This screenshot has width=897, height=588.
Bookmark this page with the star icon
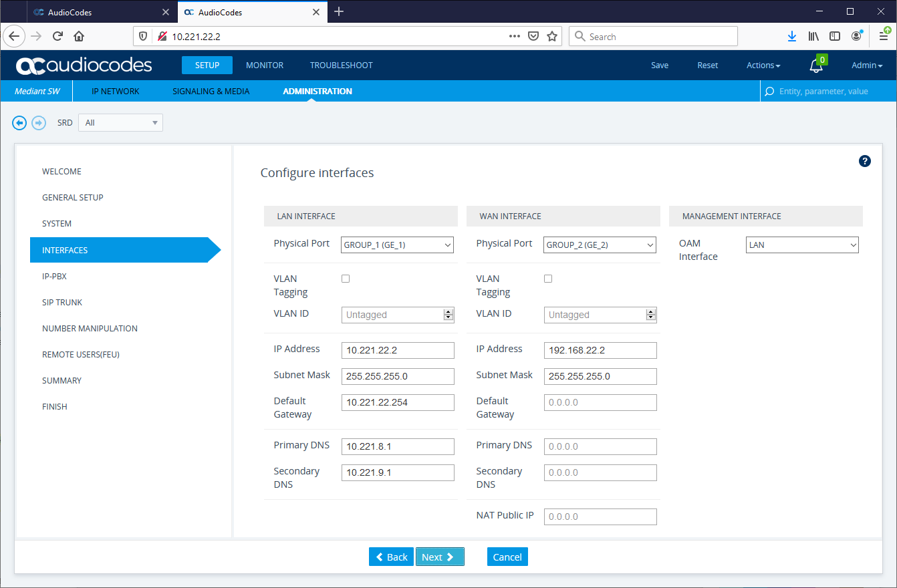[552, 36]
